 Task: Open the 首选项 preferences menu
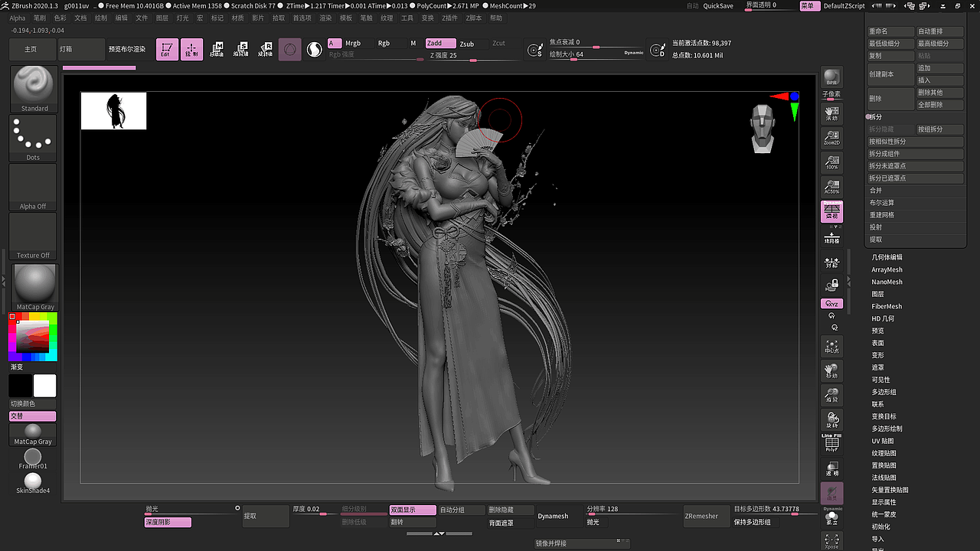point(302,18)
